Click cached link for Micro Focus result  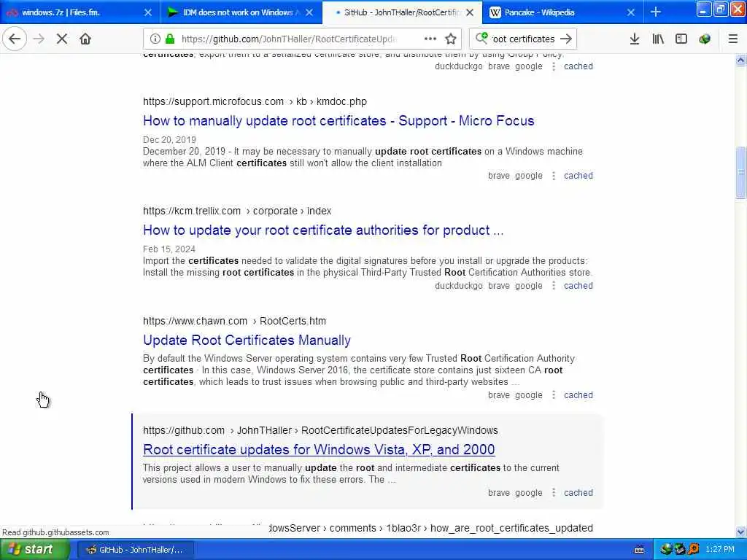[x=578, y=176]
